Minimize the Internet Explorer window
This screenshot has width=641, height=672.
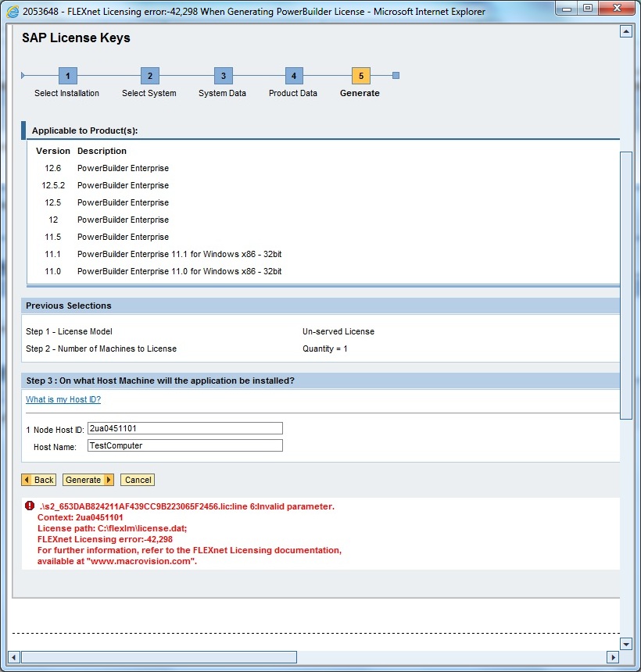(x=566, y=8)
